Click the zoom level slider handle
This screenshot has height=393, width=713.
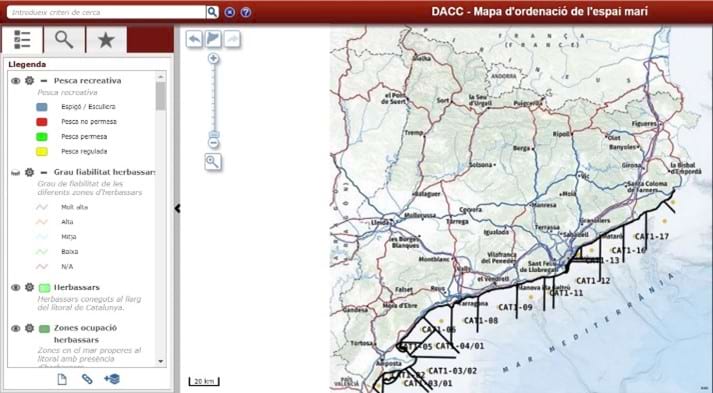(x=214, y=134)
